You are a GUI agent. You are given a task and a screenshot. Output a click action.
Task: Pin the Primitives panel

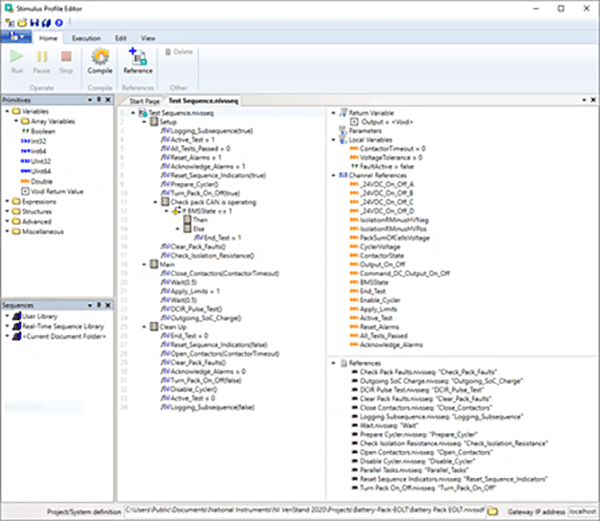tap(99, 100)
